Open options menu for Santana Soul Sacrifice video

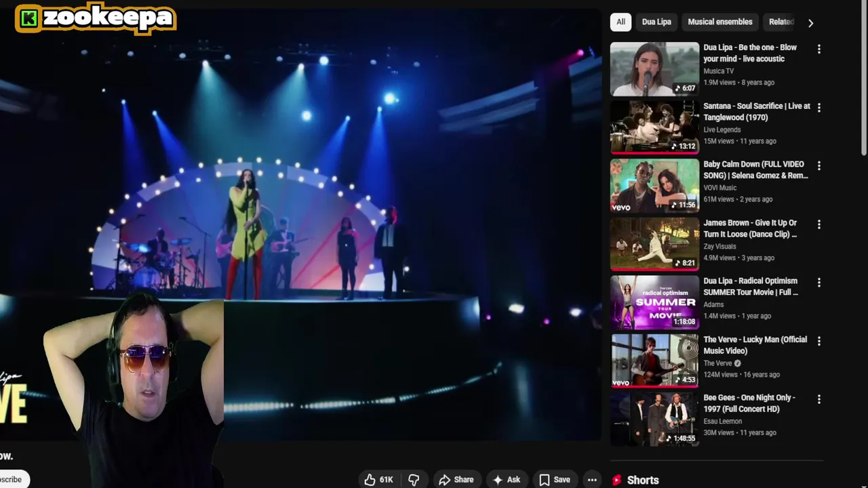pos(819,107)
